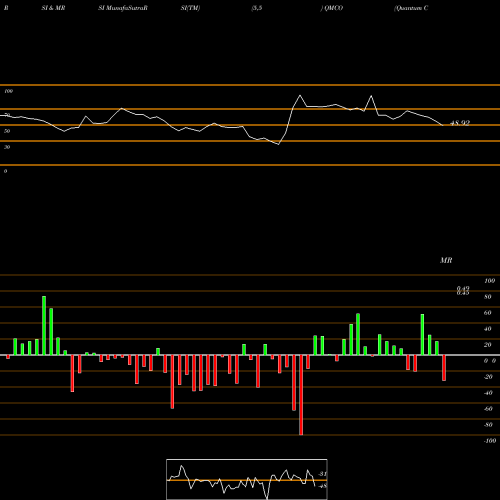Click the 'QMCO' ticker text
This screenshot has width=500, height=500.
point(333,8)
